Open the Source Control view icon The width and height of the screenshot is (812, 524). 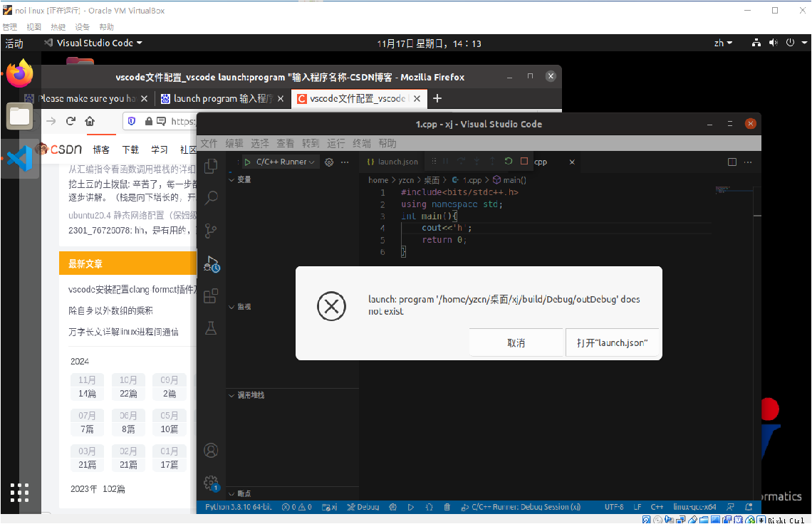click(x=211, y=231)
